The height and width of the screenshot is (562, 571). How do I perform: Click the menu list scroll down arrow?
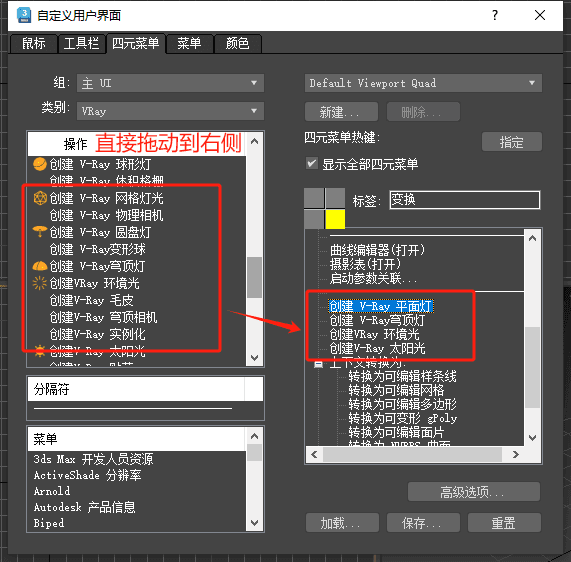coord(255,523)
